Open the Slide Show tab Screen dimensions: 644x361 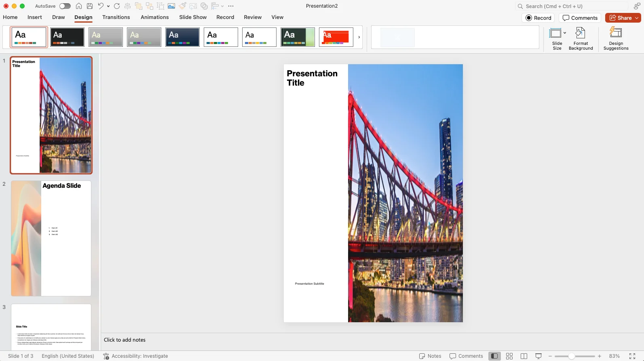193,17
